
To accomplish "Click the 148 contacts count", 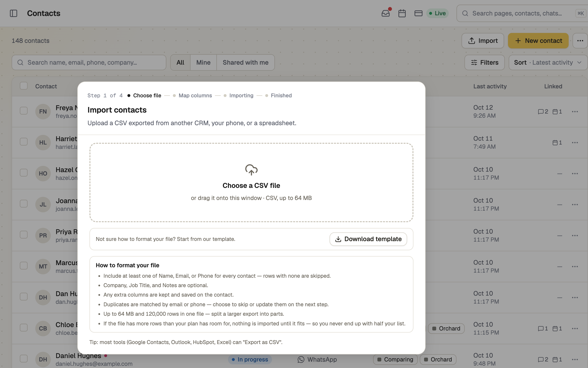I will (30, 41).
